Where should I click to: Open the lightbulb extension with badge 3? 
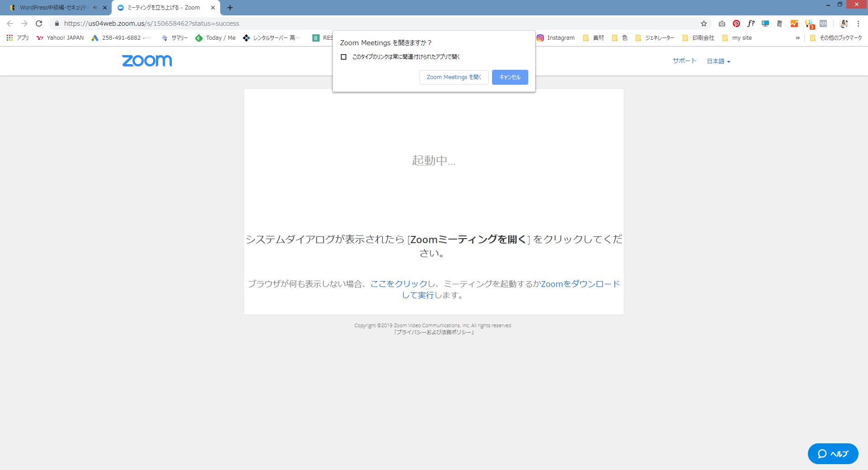pyautogui.click(x=809, y=24)
